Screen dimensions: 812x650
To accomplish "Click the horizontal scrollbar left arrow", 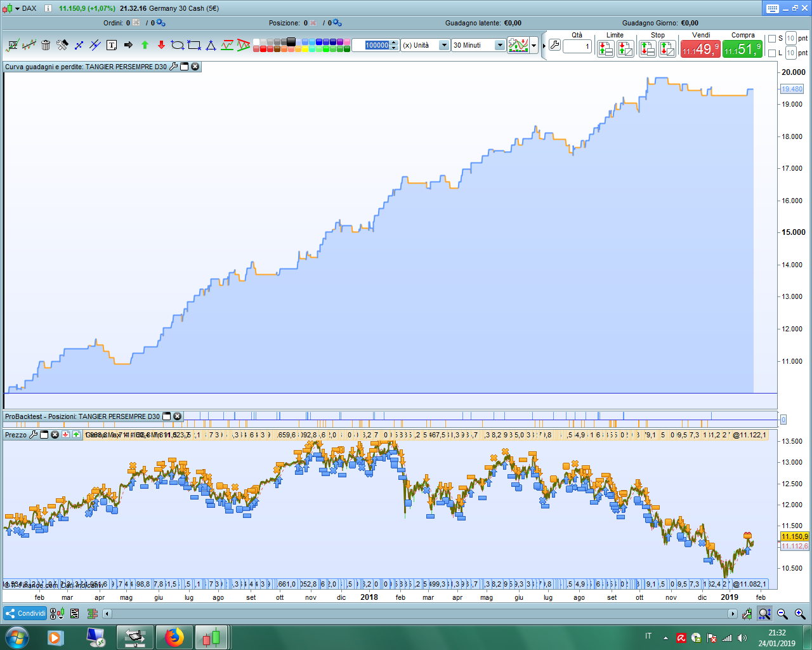I will (x=107, y=614).
